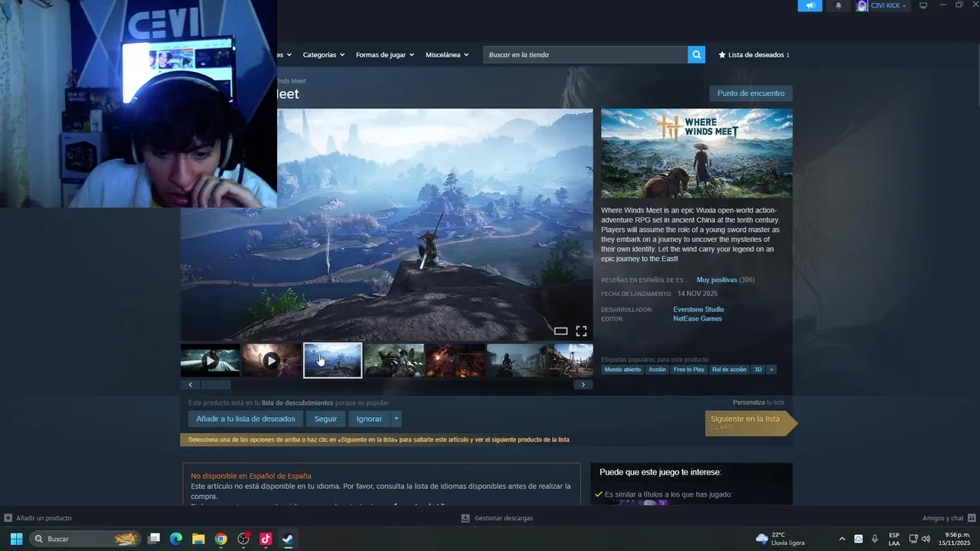980x551 pixels.
Task: Click the Steam icon on the taskbar
Action: pyautogui.click(x=288, y=539)
